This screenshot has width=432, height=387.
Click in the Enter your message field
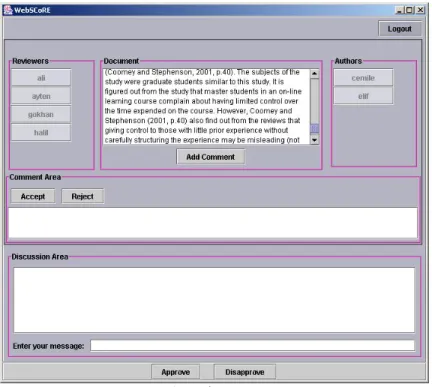click(252, 346)
